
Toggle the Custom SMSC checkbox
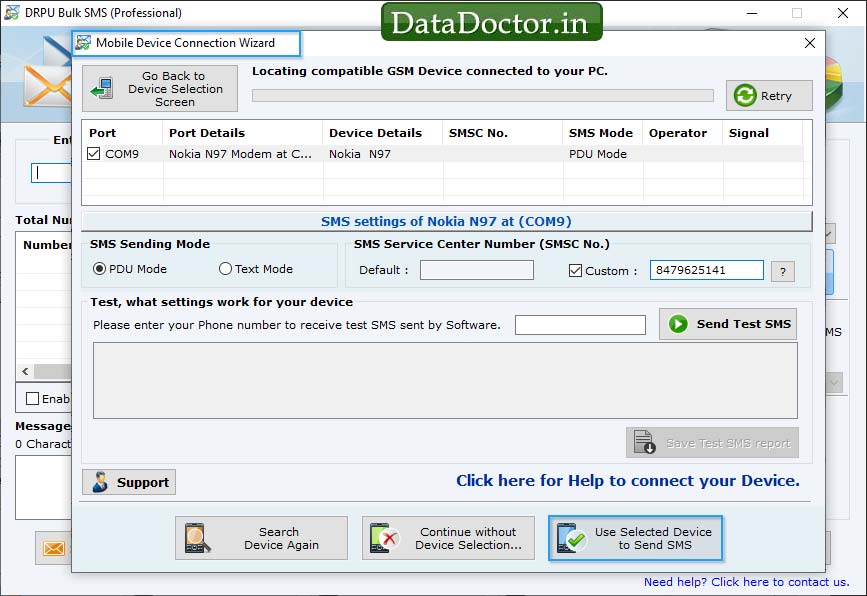(575, 270)
